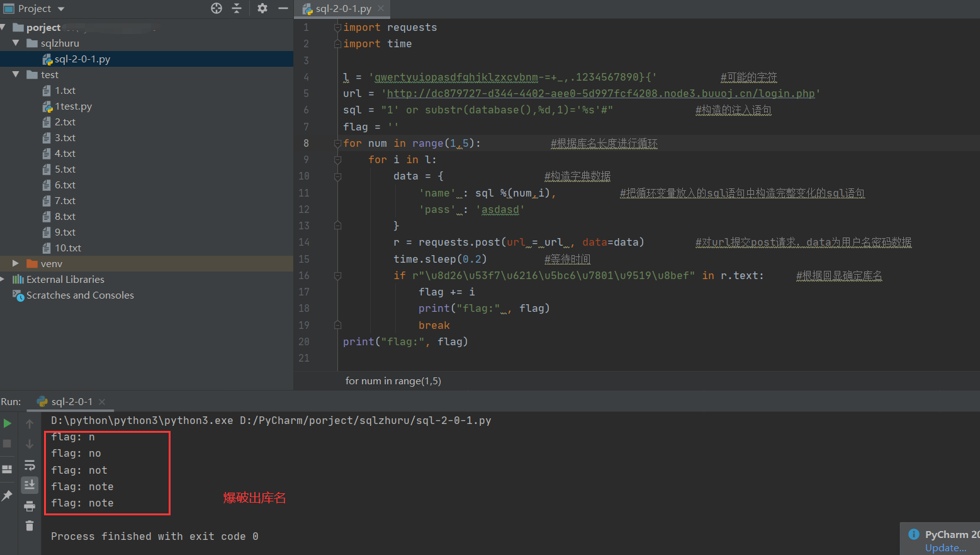
Task: Toggle scroll to end of console
Action: pos(30,484)
